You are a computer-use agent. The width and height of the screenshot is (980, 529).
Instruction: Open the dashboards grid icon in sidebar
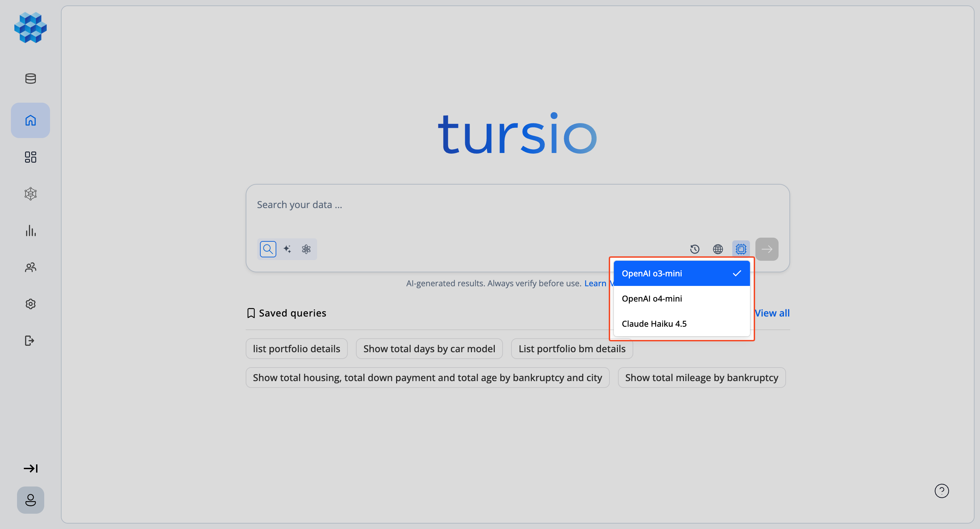click(x=30, y=157)
